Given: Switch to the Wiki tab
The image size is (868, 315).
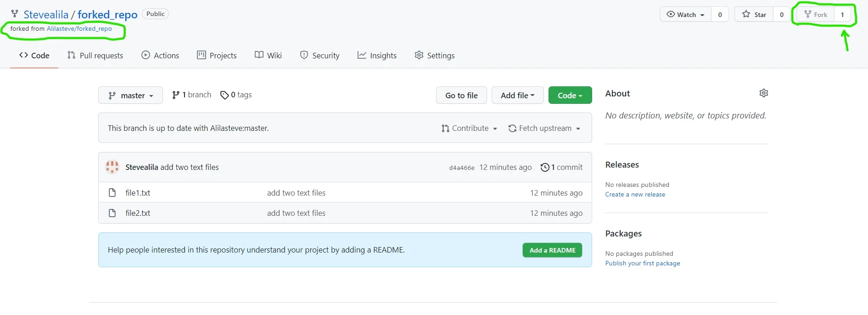Looking at the screenshot, I should pyautogui.click(x=268, y=56).
